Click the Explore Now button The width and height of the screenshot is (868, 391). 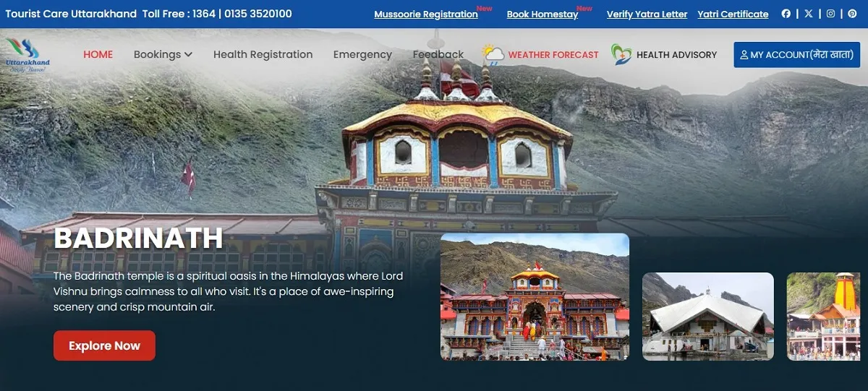[x=104, y=345]
